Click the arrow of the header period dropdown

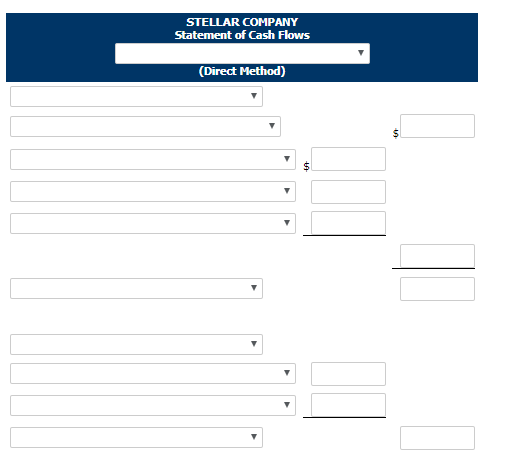361,53
